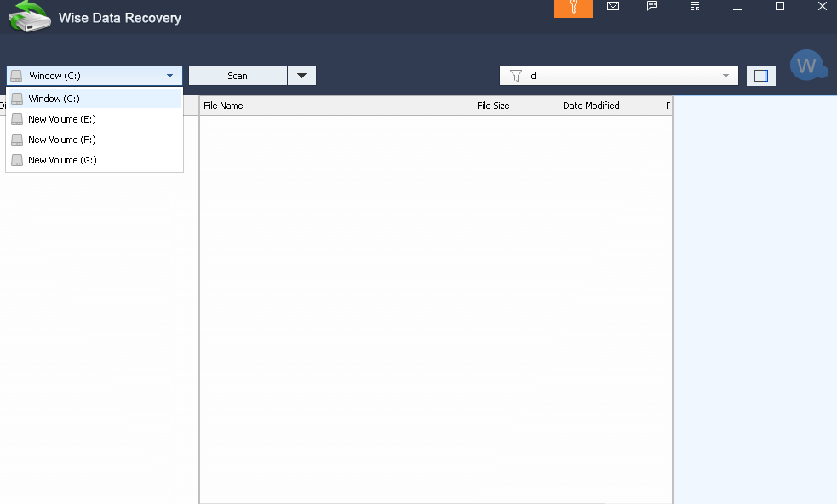Sort by File Name column header
This screenshot has height=504, width=837.
(336, 106)
